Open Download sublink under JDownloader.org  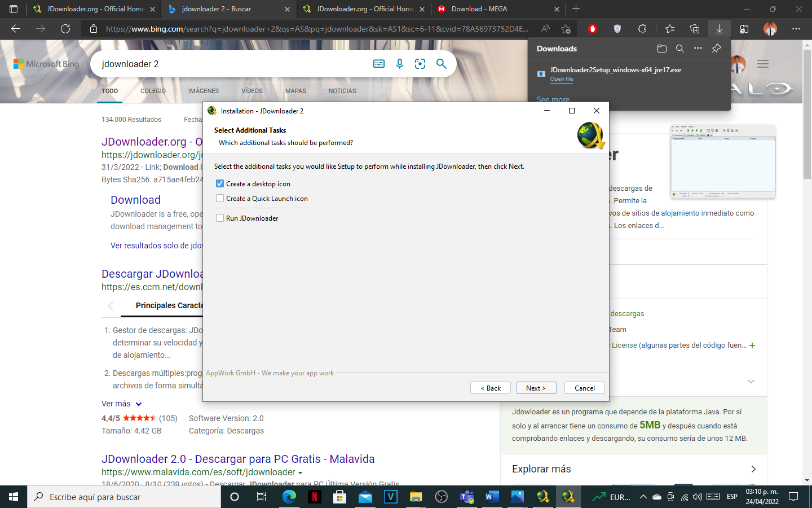pos(135,200)
